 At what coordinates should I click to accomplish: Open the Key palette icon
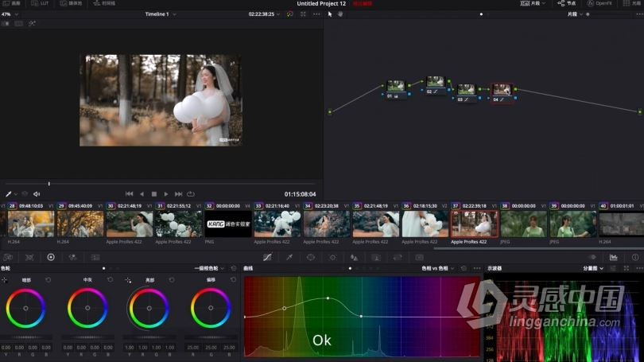click(x=376, y=257)
